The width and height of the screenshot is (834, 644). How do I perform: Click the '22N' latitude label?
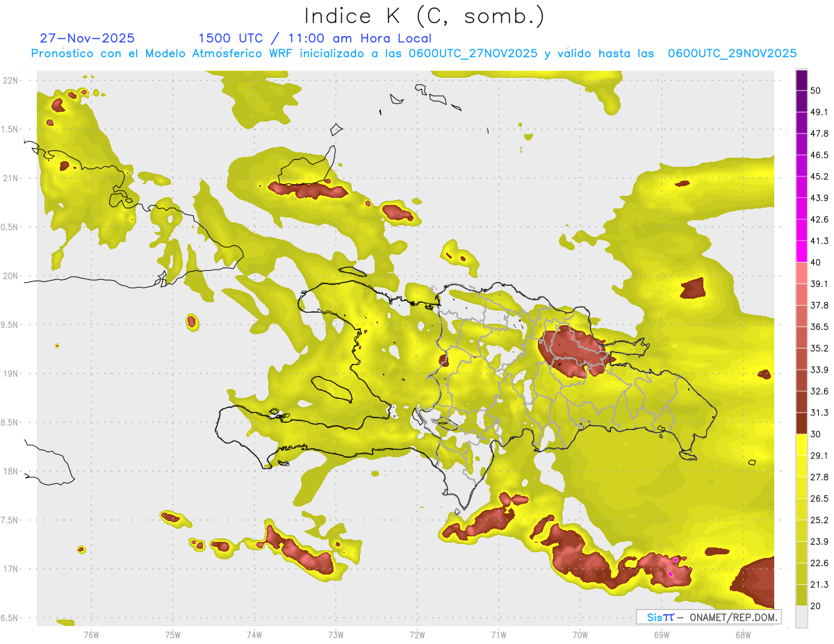[x=10, y=80]
